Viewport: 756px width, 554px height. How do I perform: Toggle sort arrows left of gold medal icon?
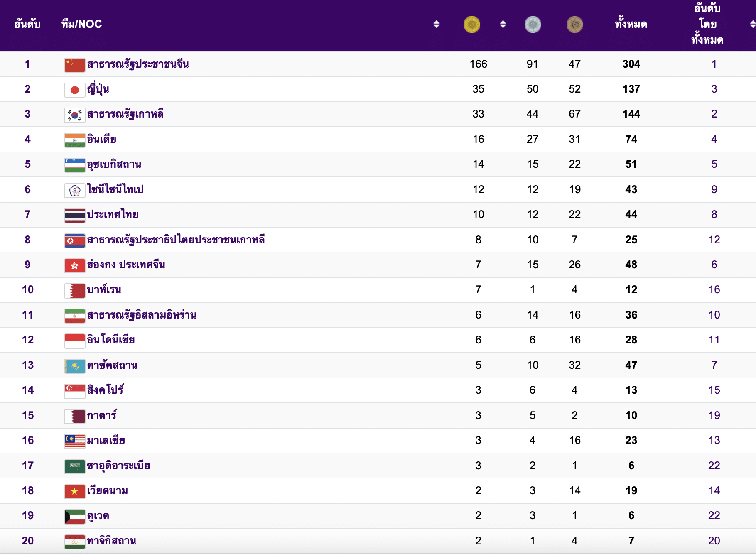[436, 25]
